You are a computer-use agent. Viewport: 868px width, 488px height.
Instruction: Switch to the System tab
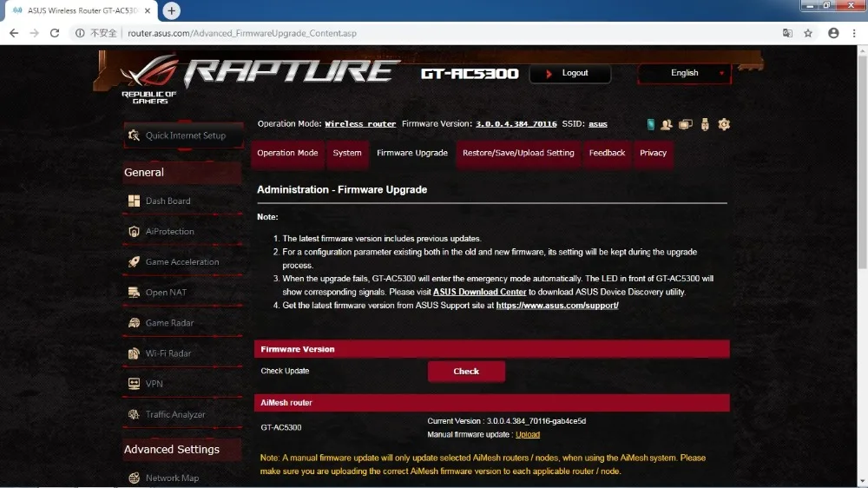click(x=347, y=153)
